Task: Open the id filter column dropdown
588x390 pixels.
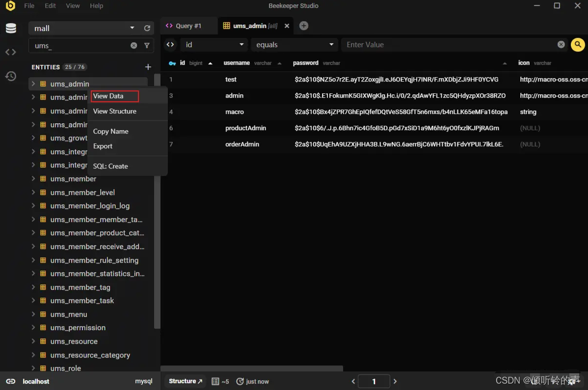Action: [214, 45]
